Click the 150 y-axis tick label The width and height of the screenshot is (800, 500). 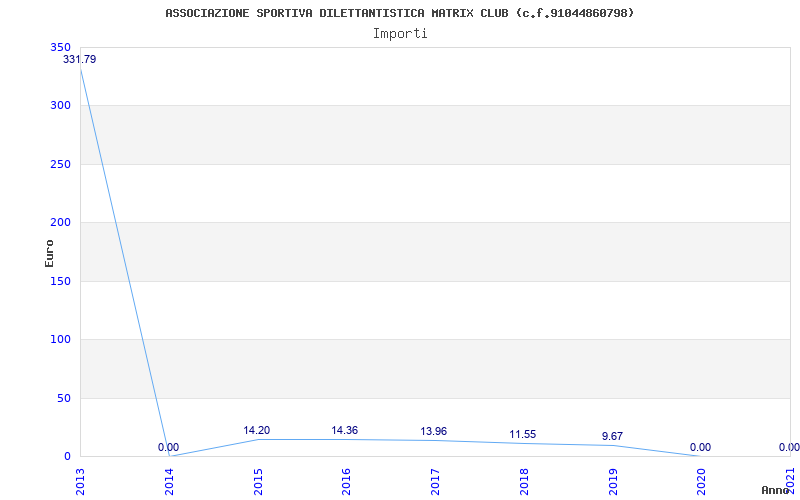click(60, 281)
